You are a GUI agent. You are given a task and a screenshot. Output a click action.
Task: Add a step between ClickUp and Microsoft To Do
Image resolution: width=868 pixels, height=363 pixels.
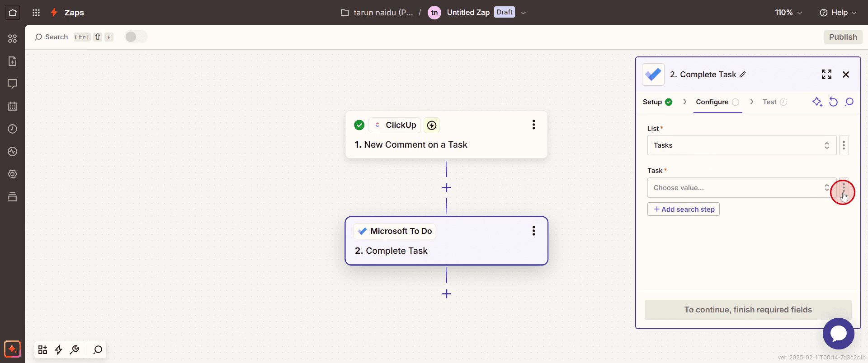447,188
